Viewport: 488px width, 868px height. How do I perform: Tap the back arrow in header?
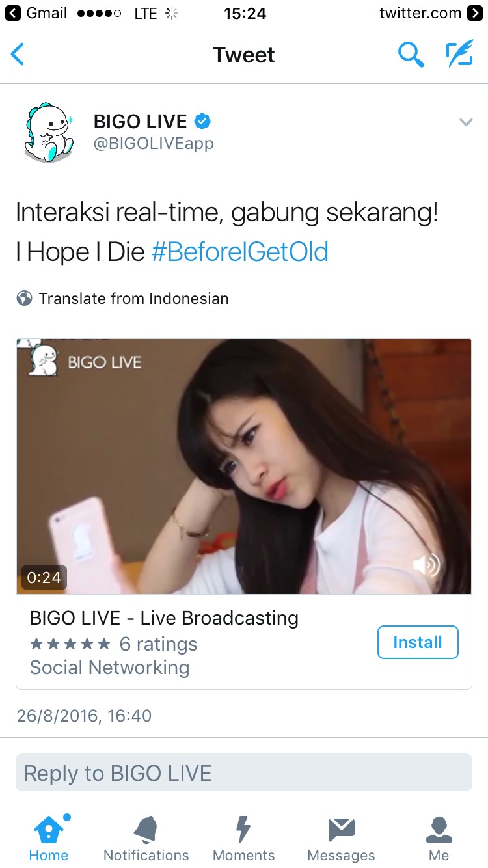coord(18,55)
